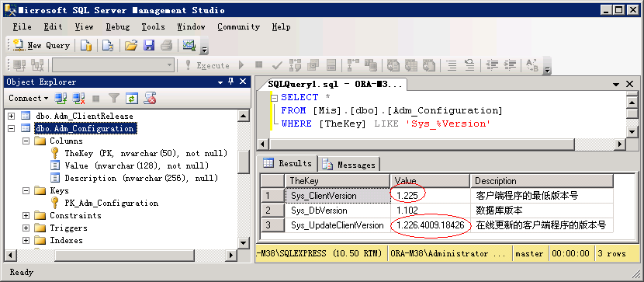Select the TheKey column in the tree
This screenshot has width=644, height=282.
tap(146, 153)
